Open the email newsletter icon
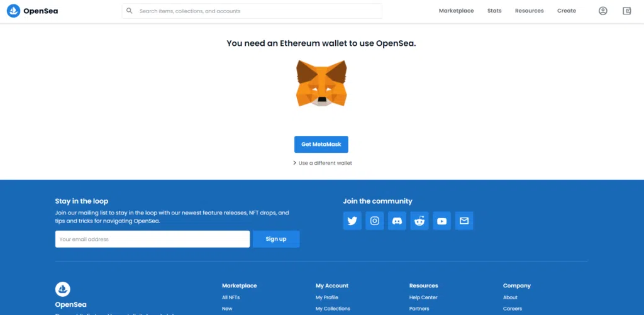This screenshot has width=644, height=315. [x=464, y=221]
